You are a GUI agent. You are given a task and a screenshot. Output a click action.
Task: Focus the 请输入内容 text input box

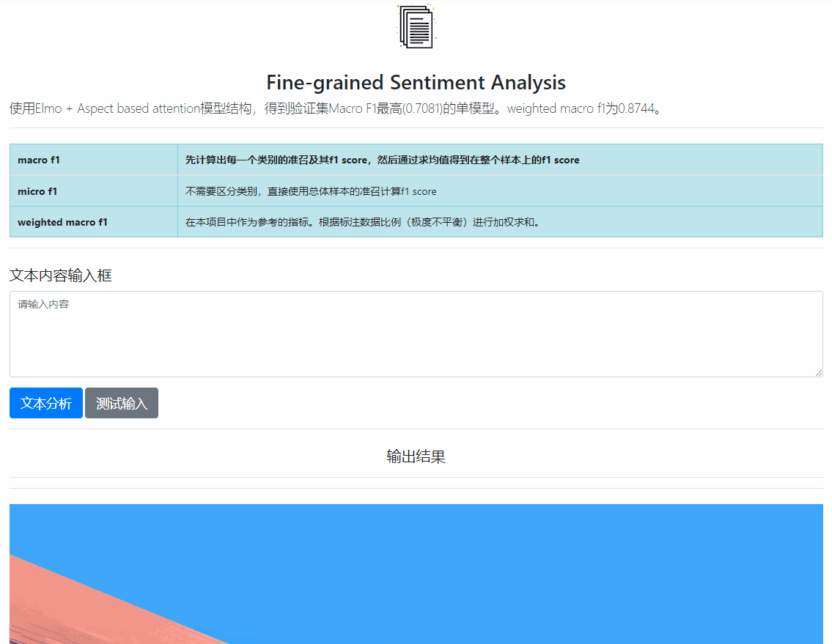tap(416, 334)
